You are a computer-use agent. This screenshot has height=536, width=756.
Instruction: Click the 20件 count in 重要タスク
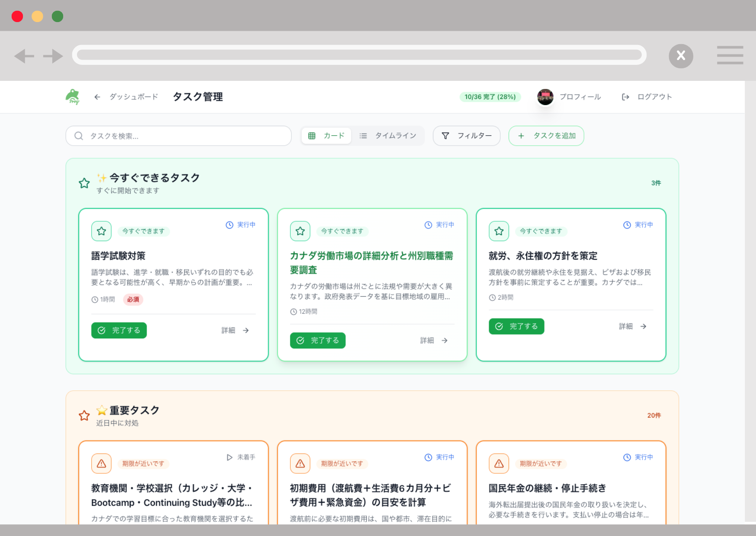point(654,415)
